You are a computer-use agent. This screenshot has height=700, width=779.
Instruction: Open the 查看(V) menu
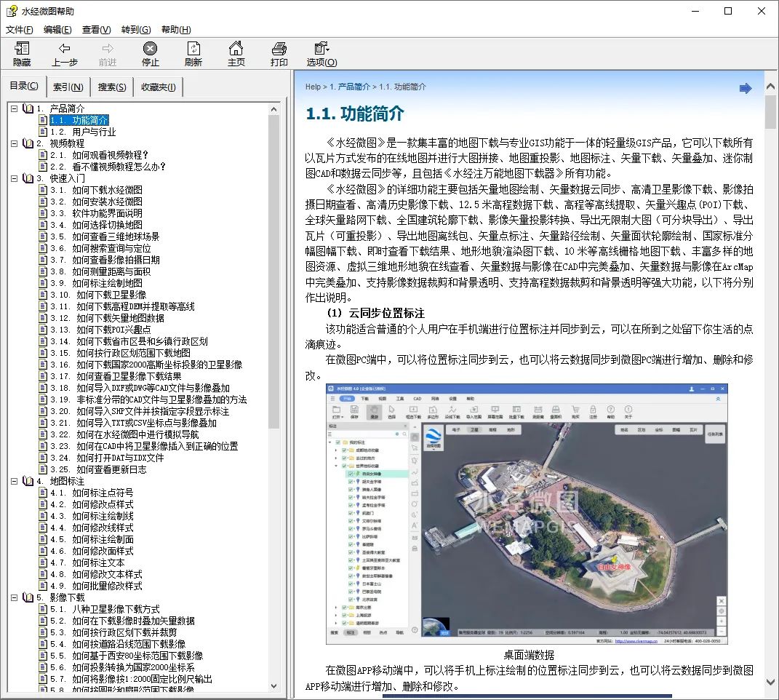point(97,29)
